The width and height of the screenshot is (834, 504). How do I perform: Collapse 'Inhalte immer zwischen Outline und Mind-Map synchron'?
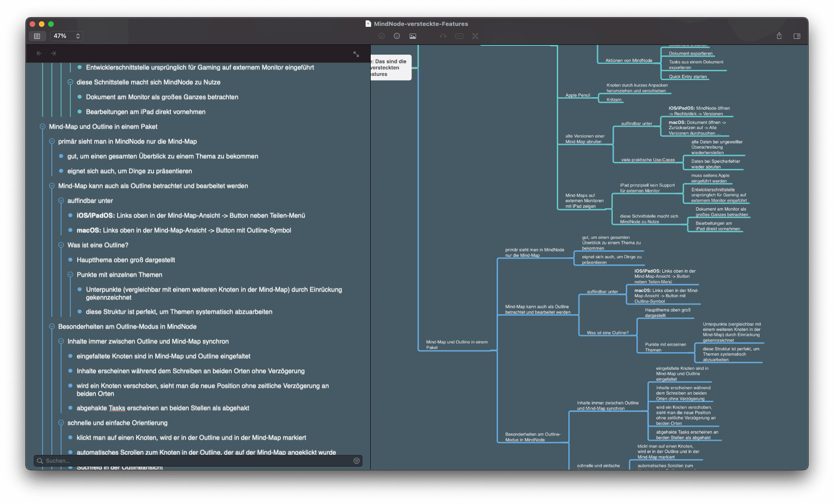[61, 341]
